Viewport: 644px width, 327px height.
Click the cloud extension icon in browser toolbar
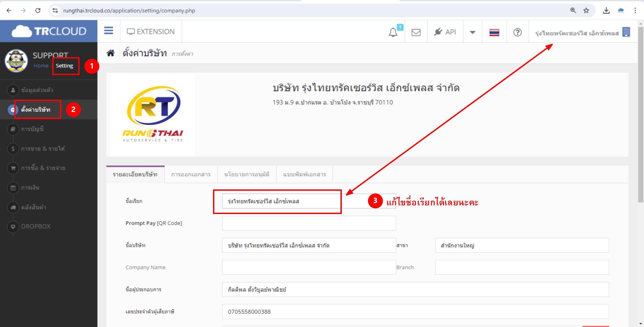click(x=621, y=10)
